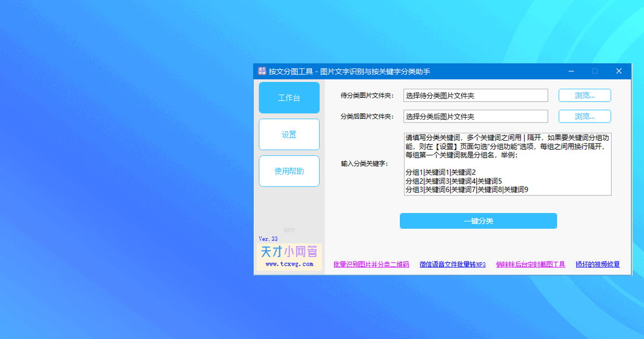This screenshot has height=339, width=644.
Task: Open the 天才小网管 website logo
Action: 289,251
